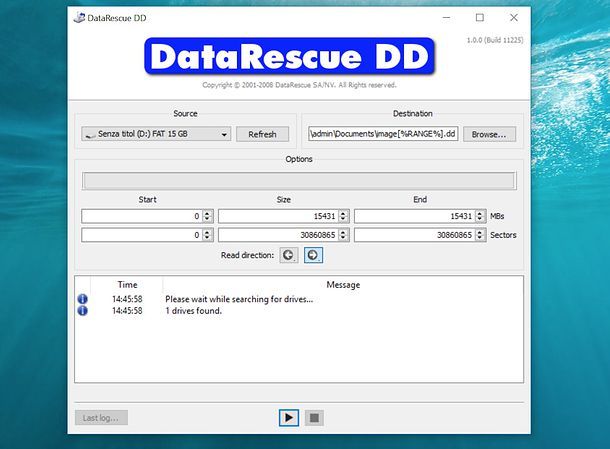Viewport: 610px width, 449px height.
Task: Close the DataRescue DD window
Action: point(514,18)
